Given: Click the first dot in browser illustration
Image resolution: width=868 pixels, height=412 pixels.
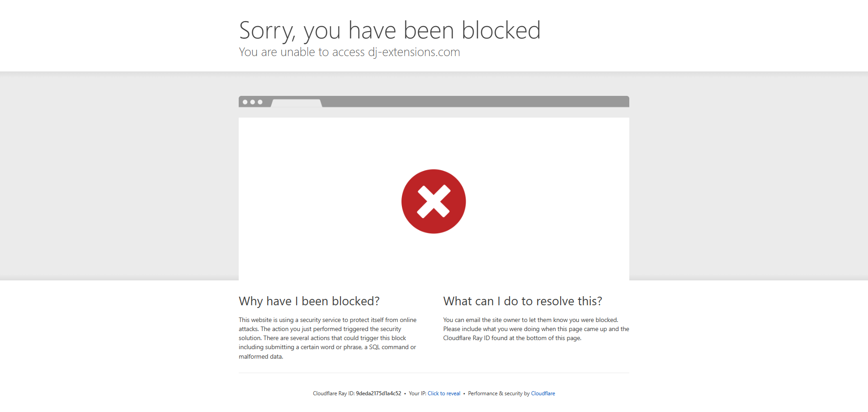Looking at the screenshot, I should click(245, 102).
